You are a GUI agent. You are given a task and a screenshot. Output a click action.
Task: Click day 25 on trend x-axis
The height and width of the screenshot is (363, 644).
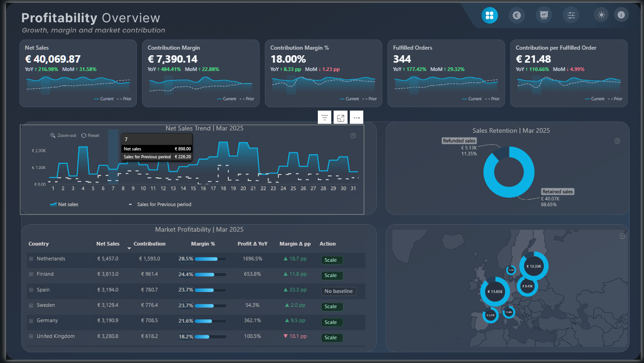tap(293, 188)
